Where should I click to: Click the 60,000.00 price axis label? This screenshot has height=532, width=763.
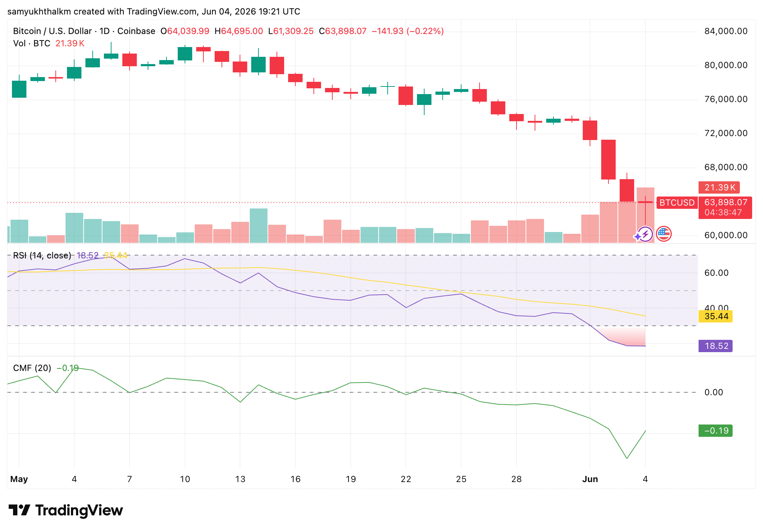(x=726, y=235)
